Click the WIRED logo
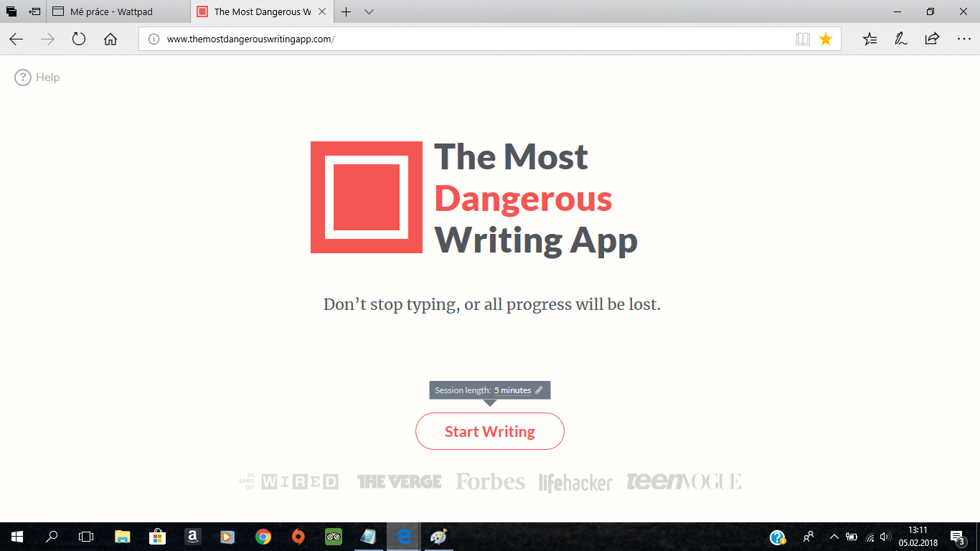This screenshot has height=551, width=980. [299, 481]
